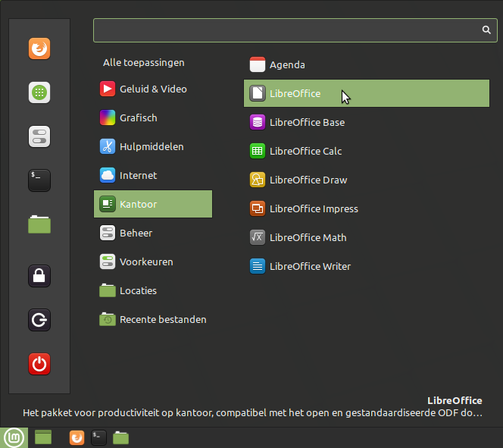The width and height of the screenshot is (503, 448).
Task: Open Voorkeuren category
Action: tap(145, 262)
